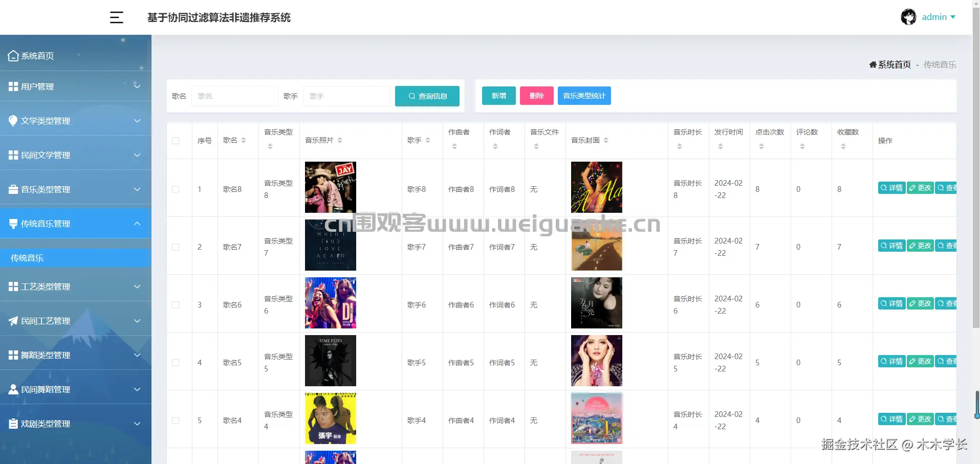Open 民间舞蹈管理 menu item
The height and width of the screenshot is (464, 980).
coord(76,389)
